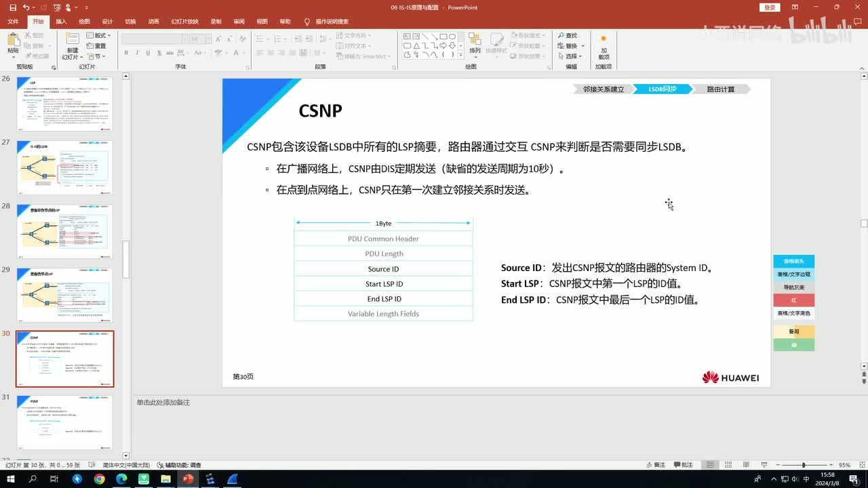Click the 路由计算 navigation chevron on slide

point(720,89)
